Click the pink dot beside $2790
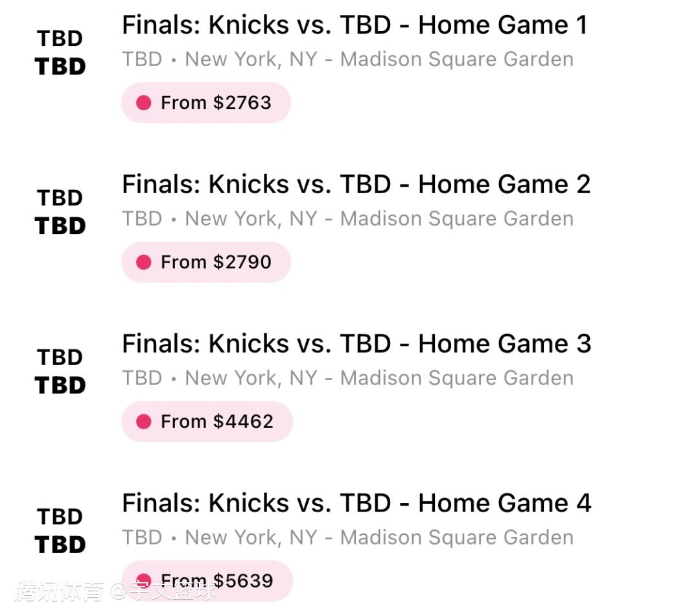700x614 pixels. pyautogui.click(x=144, y=262)
